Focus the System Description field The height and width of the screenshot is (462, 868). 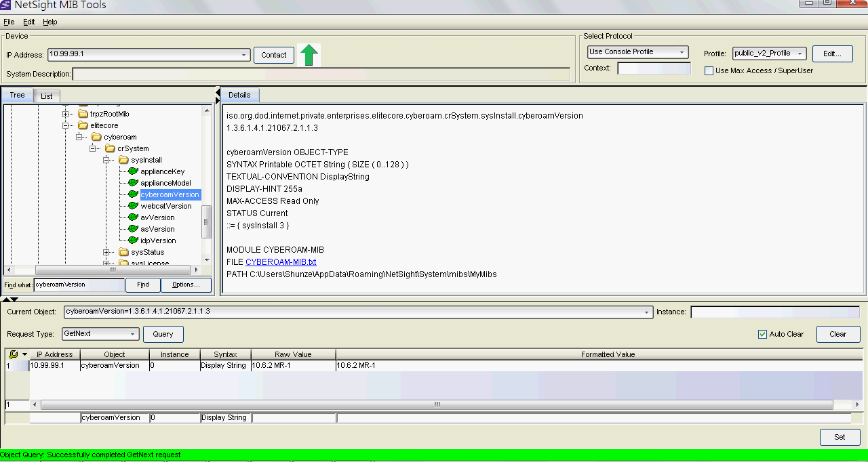tap(321, 74)
